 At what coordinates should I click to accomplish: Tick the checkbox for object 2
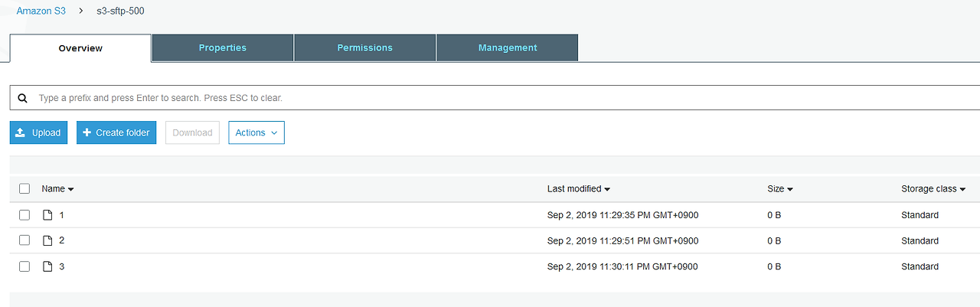[24, 240]
